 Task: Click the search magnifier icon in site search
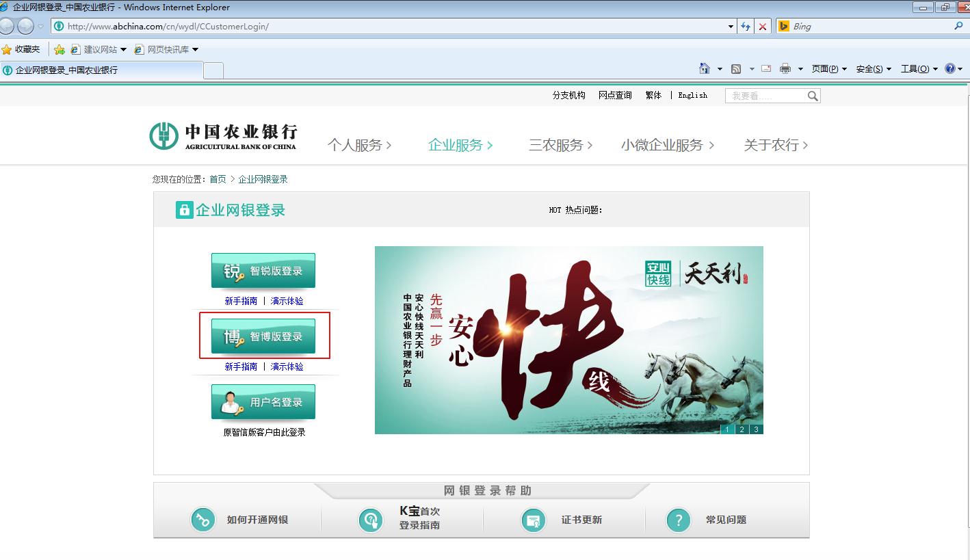click(x=812, y=96)
